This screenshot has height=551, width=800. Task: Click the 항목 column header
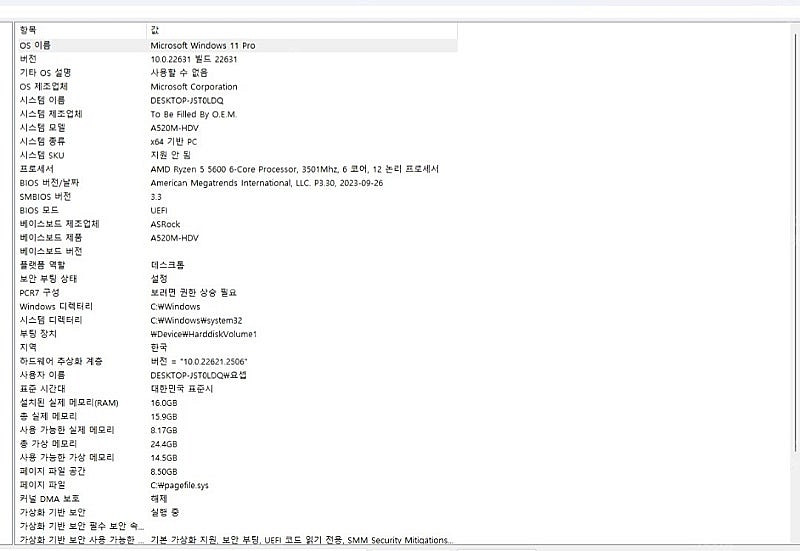pyautogui.click(x=28, y=31)
